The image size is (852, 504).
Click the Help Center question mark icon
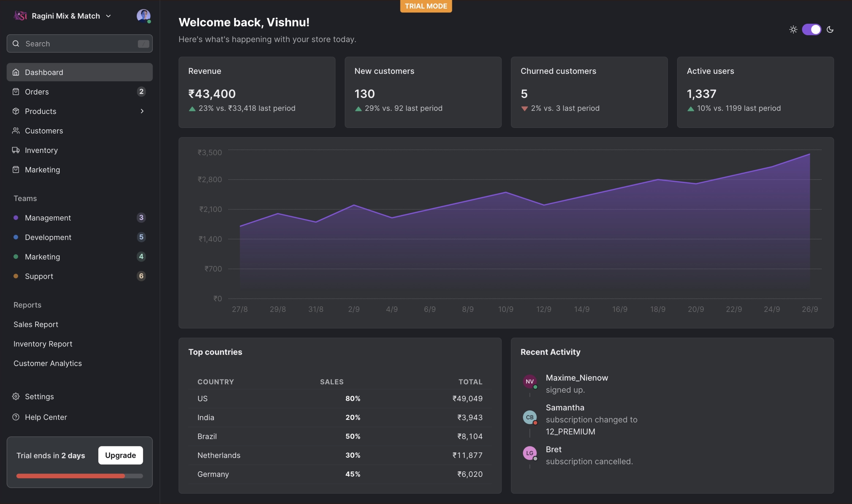(16, 417)
